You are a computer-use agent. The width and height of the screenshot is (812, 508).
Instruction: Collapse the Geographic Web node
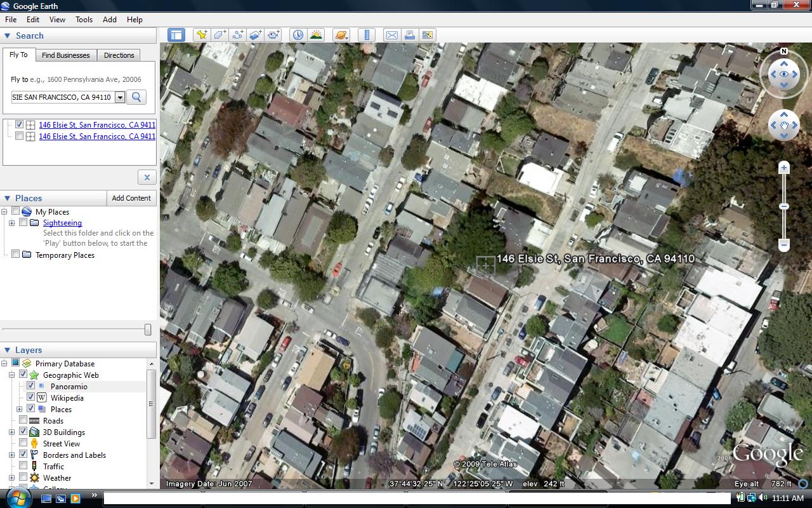tap(12, 375)
